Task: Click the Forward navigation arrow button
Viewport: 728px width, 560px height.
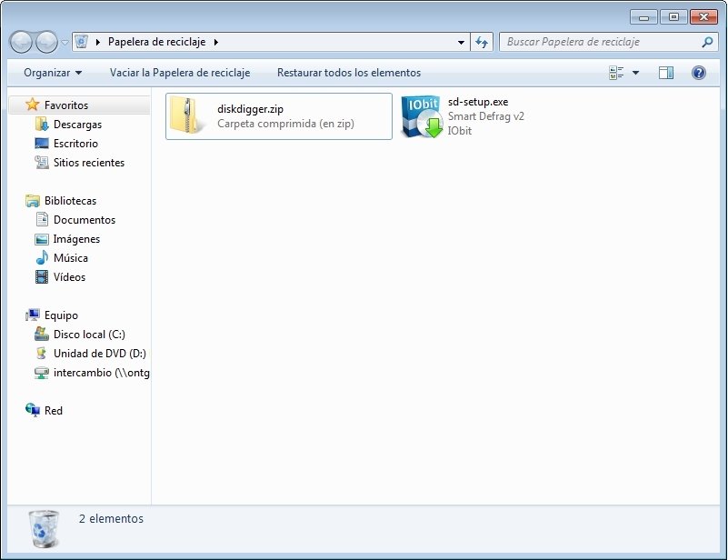Action: (x=47, y=43)
